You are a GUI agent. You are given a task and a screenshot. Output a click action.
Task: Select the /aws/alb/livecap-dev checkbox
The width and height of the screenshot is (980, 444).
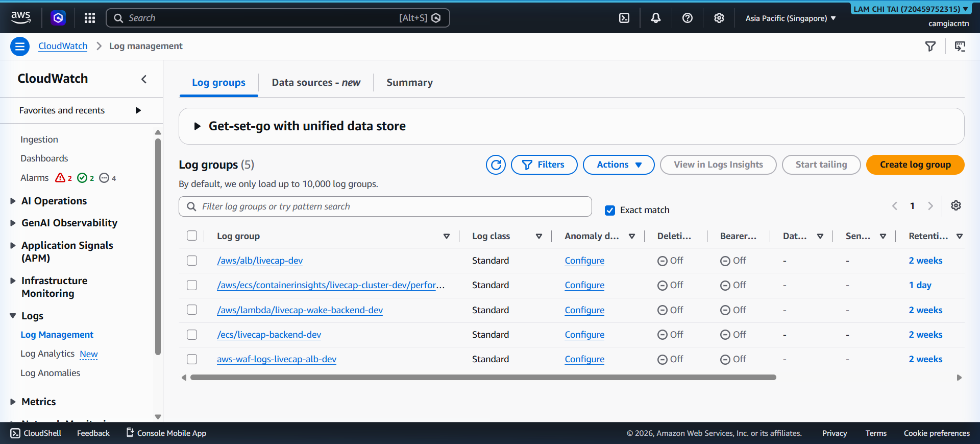tap(192, 261)
